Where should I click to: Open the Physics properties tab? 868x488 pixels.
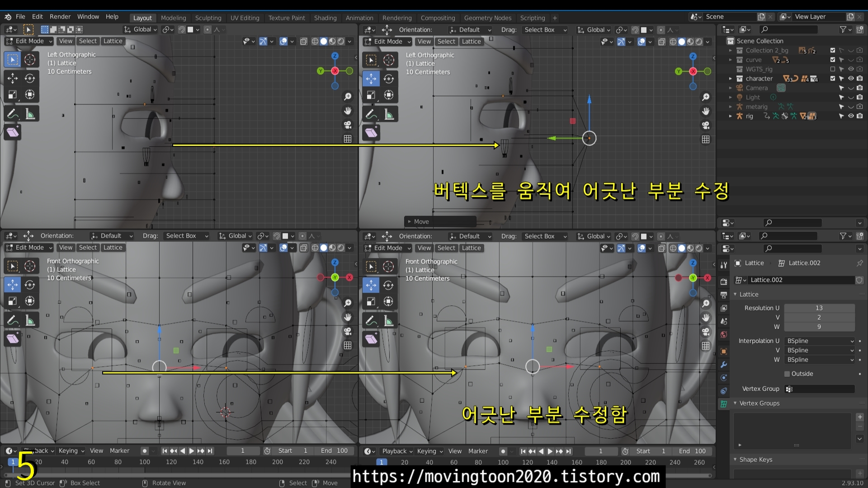(x=724, y=378)
